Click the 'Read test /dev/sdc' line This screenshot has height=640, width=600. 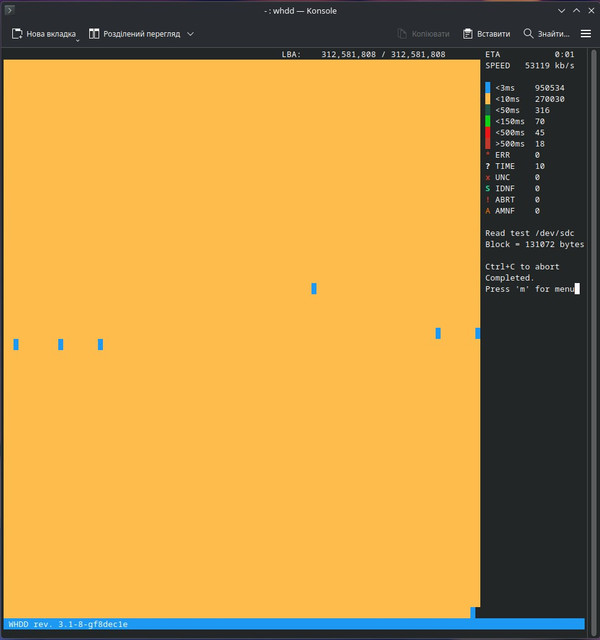click(530, 233)
